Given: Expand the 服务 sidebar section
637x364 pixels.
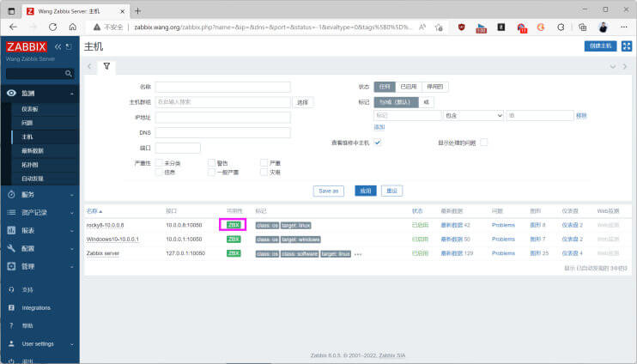Looking at the screenshot, I should click(x=40, y=195).
